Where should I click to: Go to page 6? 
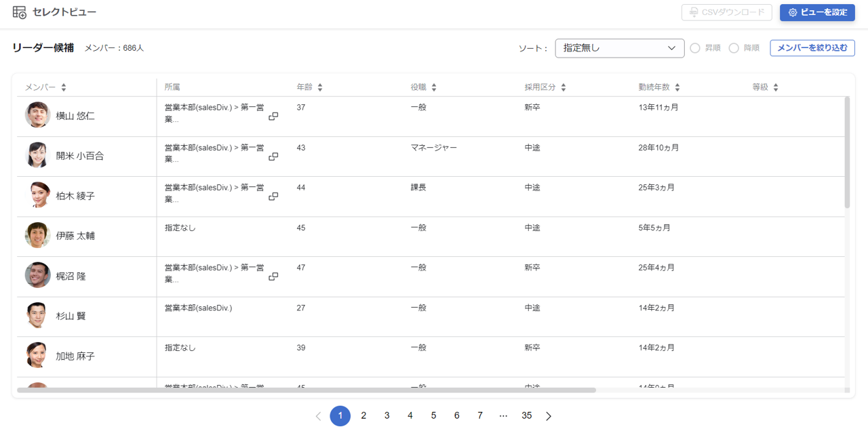456,415
